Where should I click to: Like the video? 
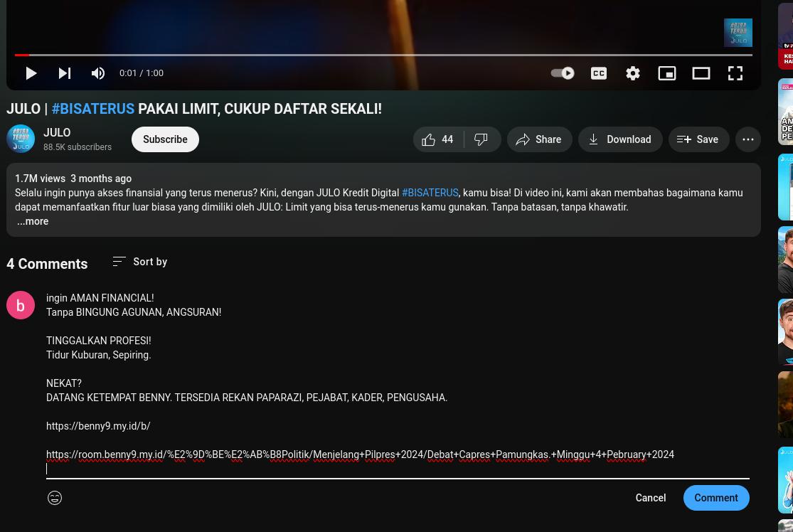pos(438,139)
